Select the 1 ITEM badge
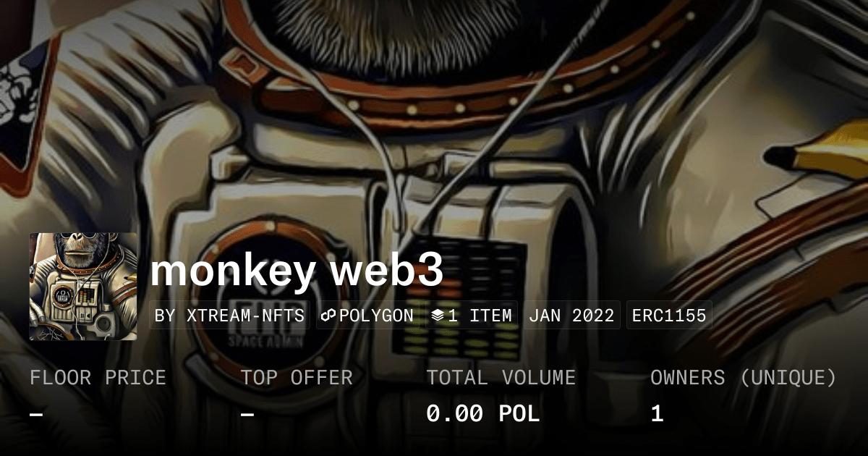 point(472,316)
